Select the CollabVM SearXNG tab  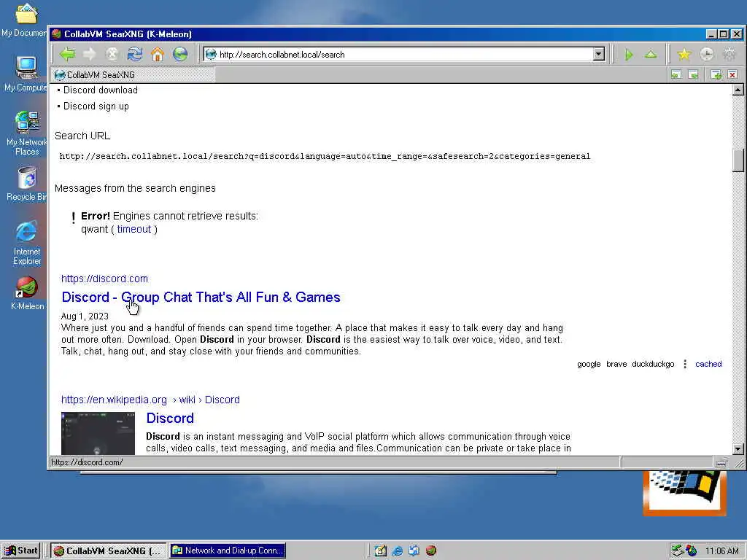coord(133,75)
